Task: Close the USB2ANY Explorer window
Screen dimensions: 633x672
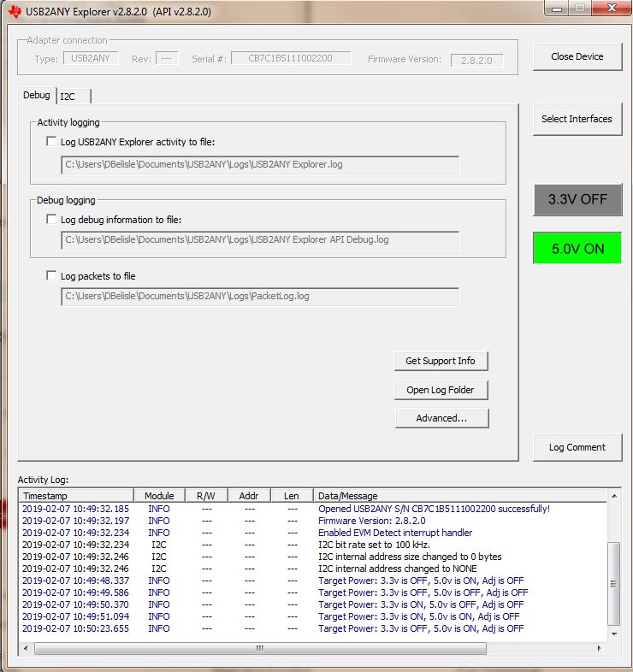Action: pyautogui.click(x=612, y=9)
